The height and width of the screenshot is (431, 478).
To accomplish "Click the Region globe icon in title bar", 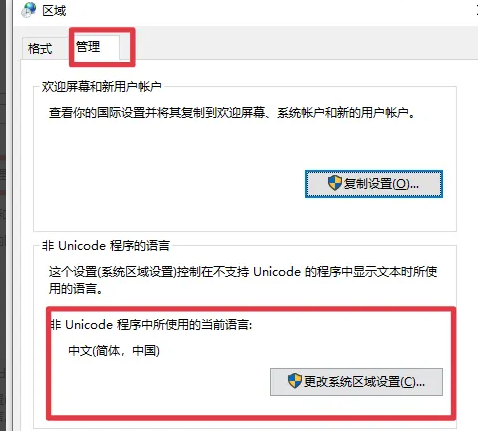I will pos(28,10).
